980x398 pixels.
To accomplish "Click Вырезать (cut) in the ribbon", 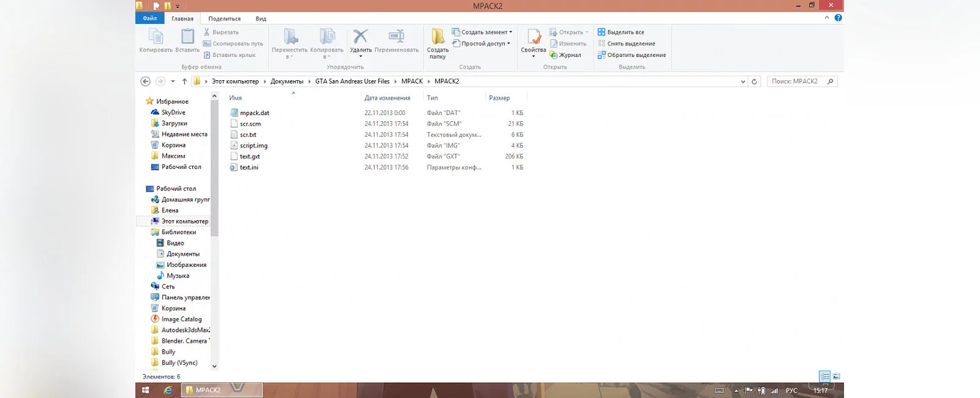I will [221, 32].
